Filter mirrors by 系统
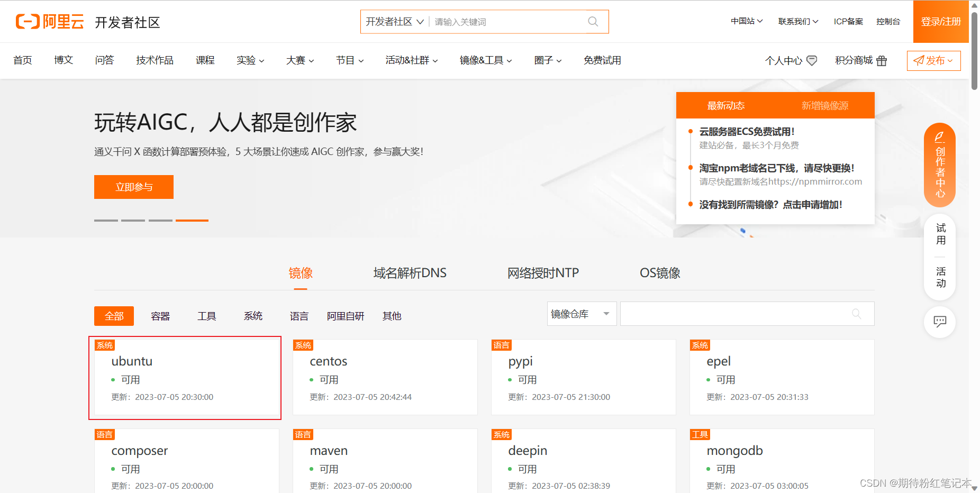Screen dimensions: 980x493 253,316
